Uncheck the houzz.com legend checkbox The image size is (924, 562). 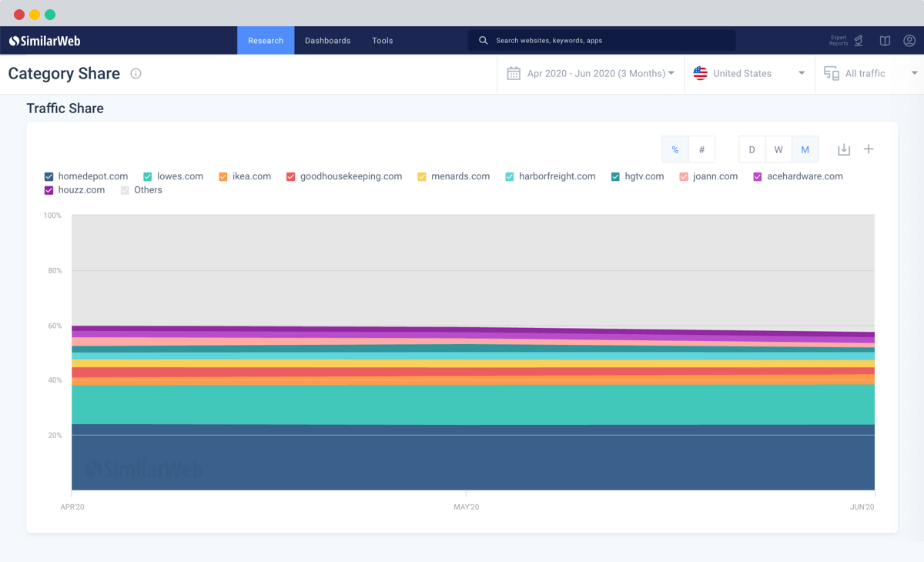(49, 190)
